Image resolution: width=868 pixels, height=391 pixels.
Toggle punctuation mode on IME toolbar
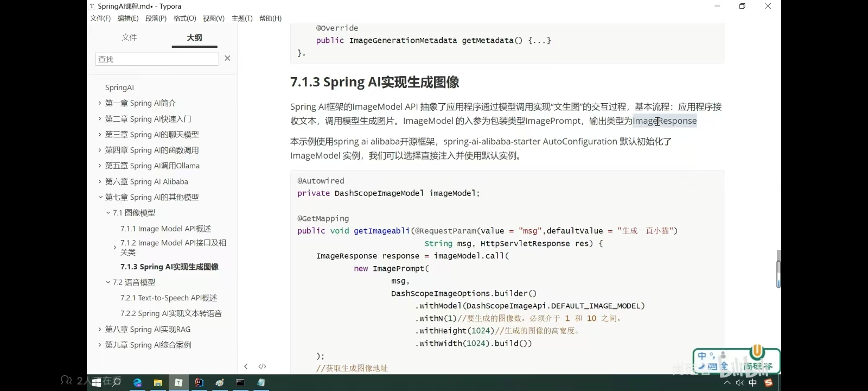coord(712,356)
